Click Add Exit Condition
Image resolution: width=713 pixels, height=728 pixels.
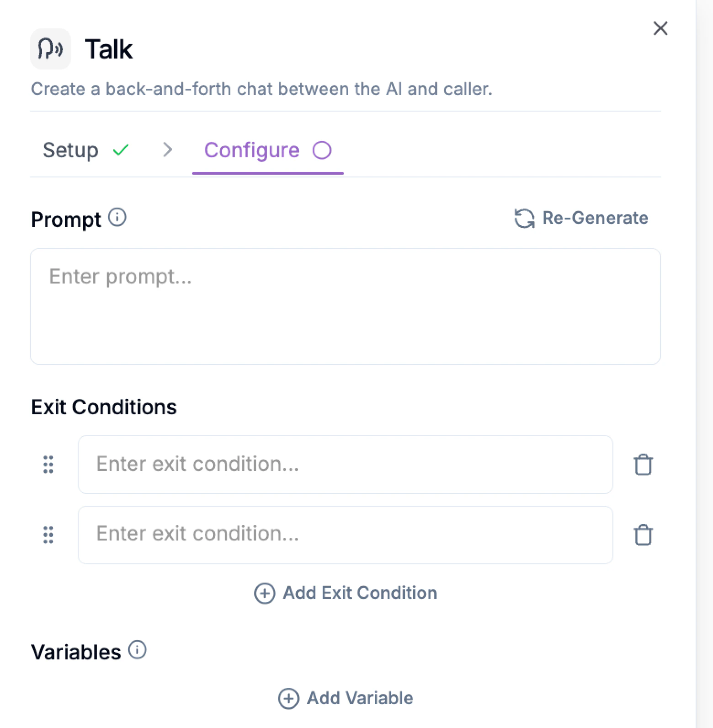[360, 593]
